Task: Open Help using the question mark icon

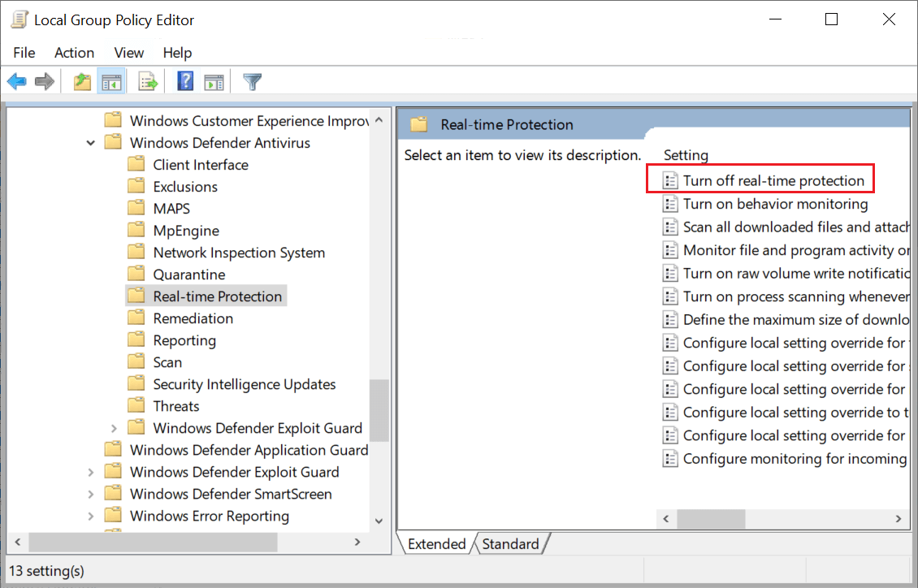Action: pos(184,80)
